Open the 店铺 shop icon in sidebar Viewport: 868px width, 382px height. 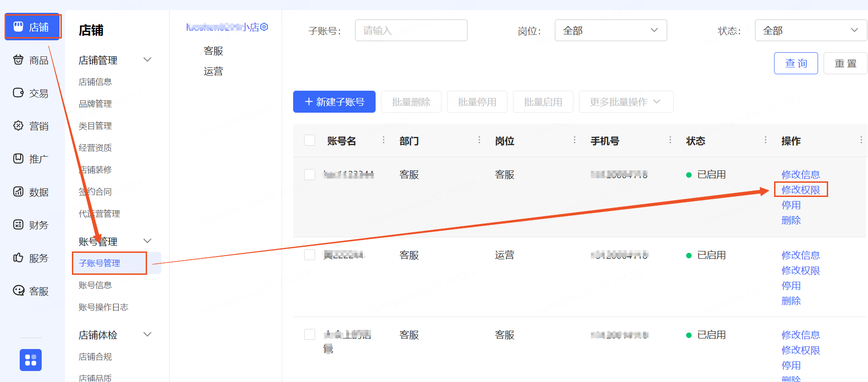(x=18, y=27)
